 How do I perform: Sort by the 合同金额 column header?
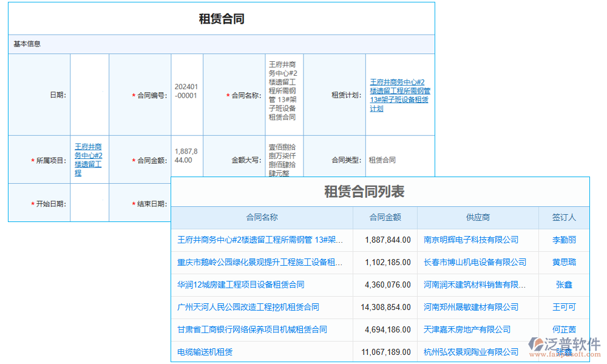pos(385,217)
